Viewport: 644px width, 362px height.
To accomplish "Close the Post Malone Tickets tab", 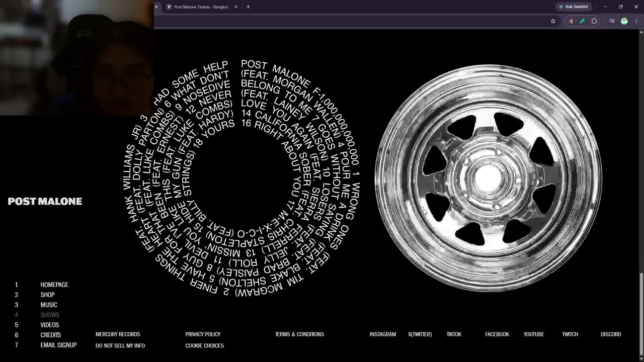I will point(236,7).
